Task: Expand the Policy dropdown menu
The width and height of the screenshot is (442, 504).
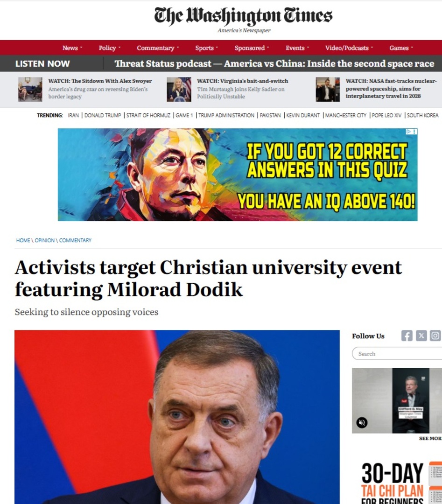Action: point(110,48)
